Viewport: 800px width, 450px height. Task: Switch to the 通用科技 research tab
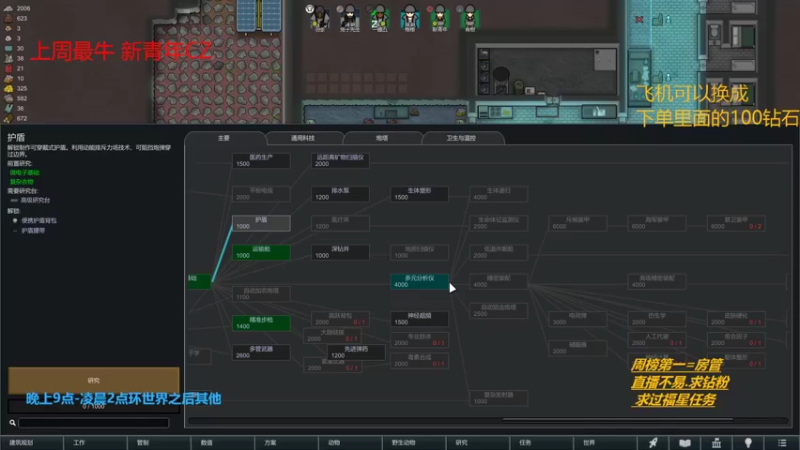point(304,138)
